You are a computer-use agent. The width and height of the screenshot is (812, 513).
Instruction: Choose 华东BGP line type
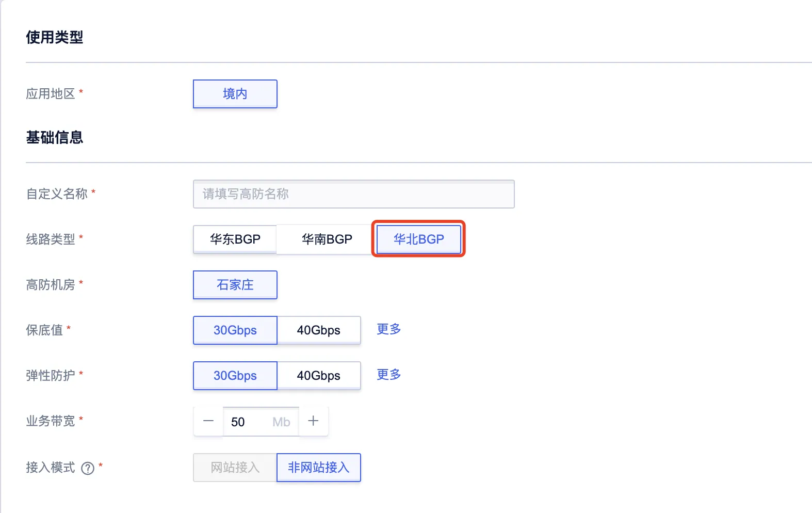pyautogui.click(x=235, y=239)
